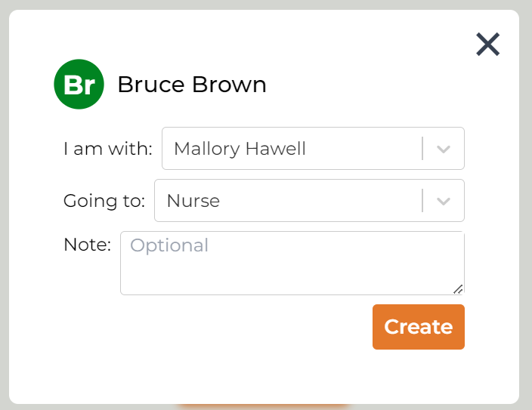Click the divider line in the Nurse dropdown
This screenshot has width=532, height=410.
click(x=422, y=201)
